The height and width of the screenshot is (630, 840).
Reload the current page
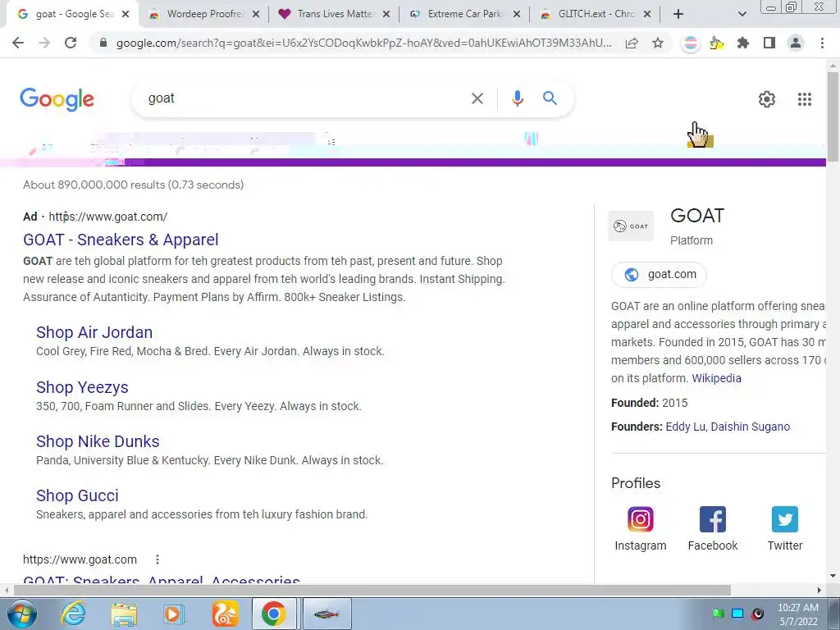pyautogui.click(x=71, y=43)
